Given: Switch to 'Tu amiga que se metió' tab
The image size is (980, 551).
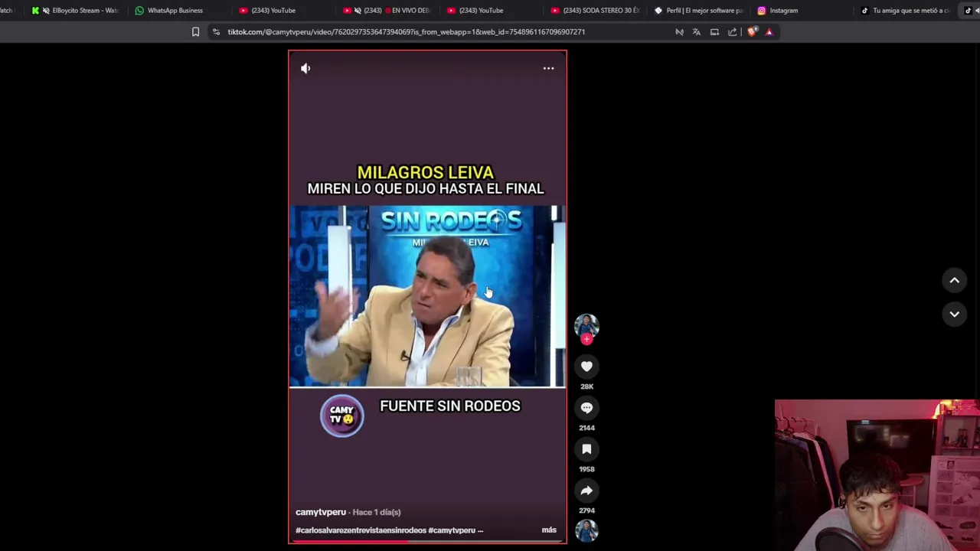Looking at the screenshot, I should (x=906, y=10).
